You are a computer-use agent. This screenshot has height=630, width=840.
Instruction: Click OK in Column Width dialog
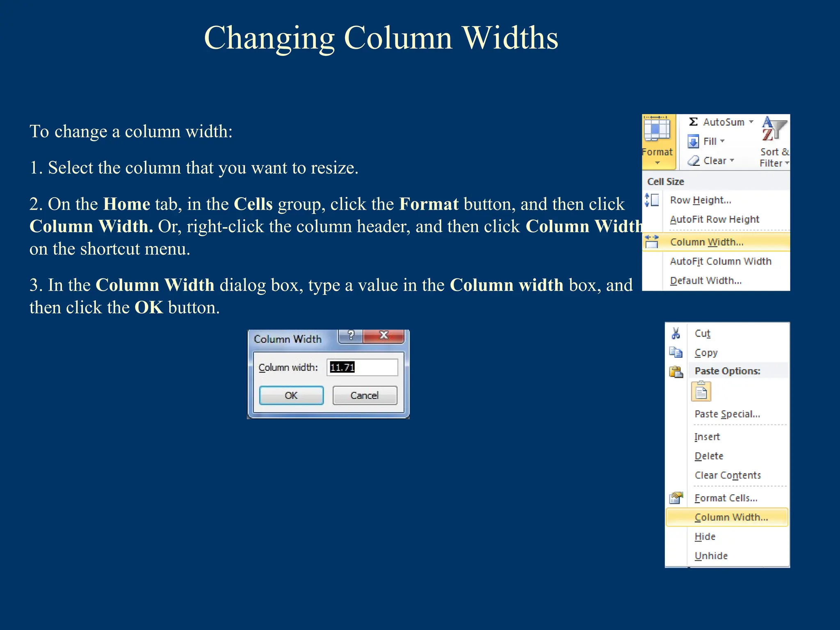tap(291, 395)
